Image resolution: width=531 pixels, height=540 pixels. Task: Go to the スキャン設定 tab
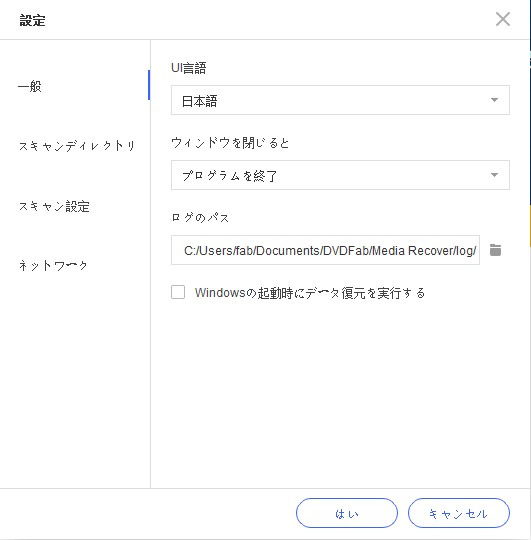pyautogui.click(x=54, y=206)
